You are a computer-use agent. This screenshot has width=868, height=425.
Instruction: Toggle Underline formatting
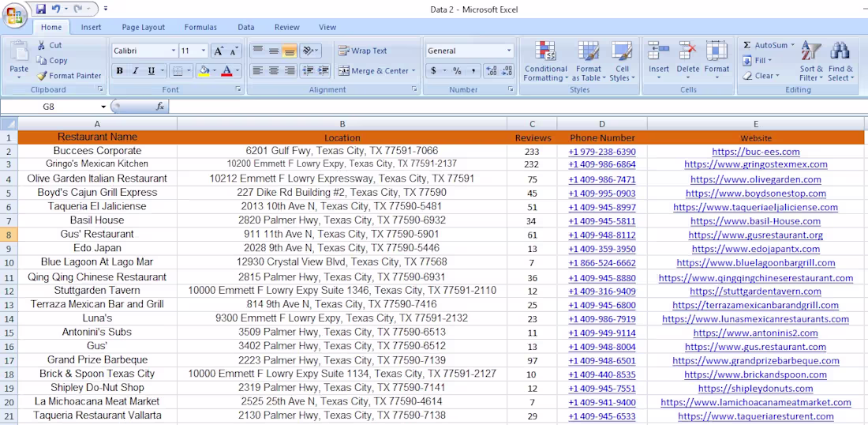pos(151,71)
